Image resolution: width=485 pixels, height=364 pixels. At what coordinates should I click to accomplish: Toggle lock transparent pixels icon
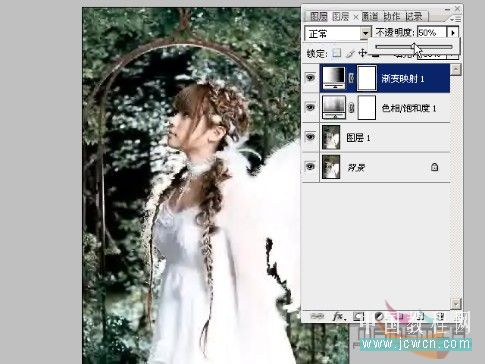(x=337, y=53)
